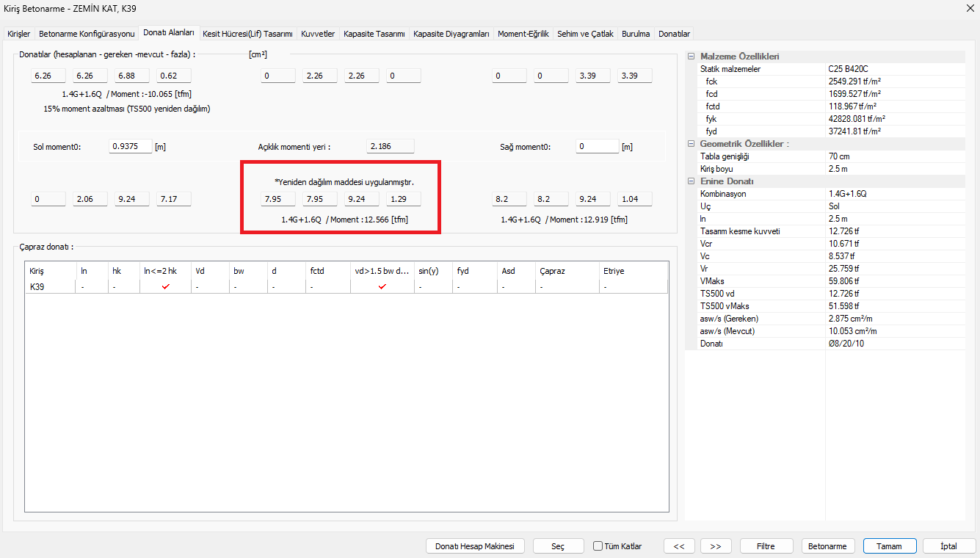Click the Sağ moment0 input field
Image resolution: width=980 pixels, height=558 pixels.
pyautogui.click(x=597, y=146)
